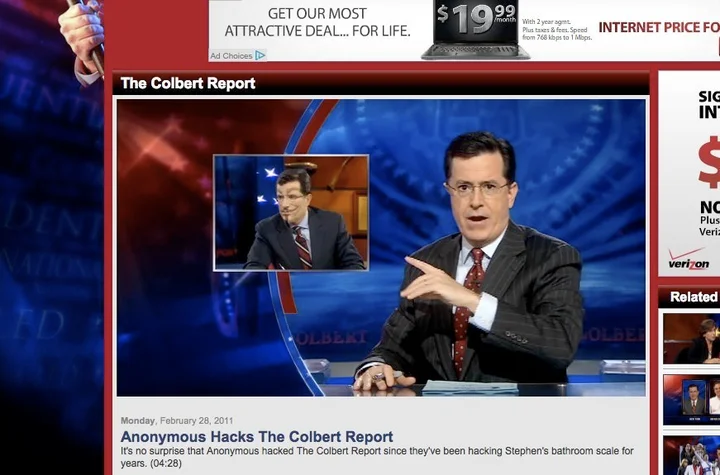Click the Monday, February 28, 2011 date
The width and height of the screenshot is (720, 475).
(177, 420)
